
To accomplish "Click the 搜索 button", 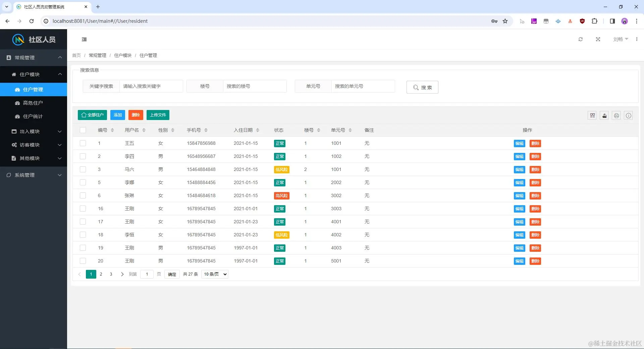I will pyautogui.click(x=422, y=87).
